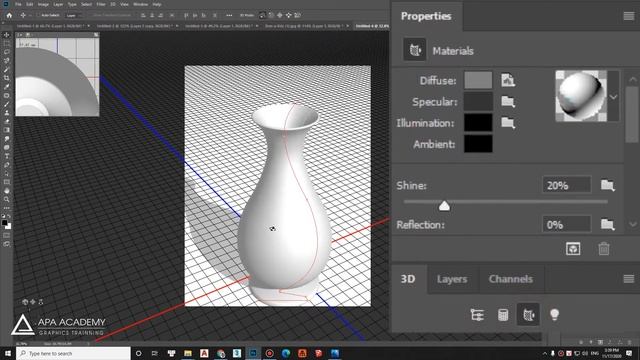
Task: Click the Materials icon in Properties header
Action: coord(415,50)
